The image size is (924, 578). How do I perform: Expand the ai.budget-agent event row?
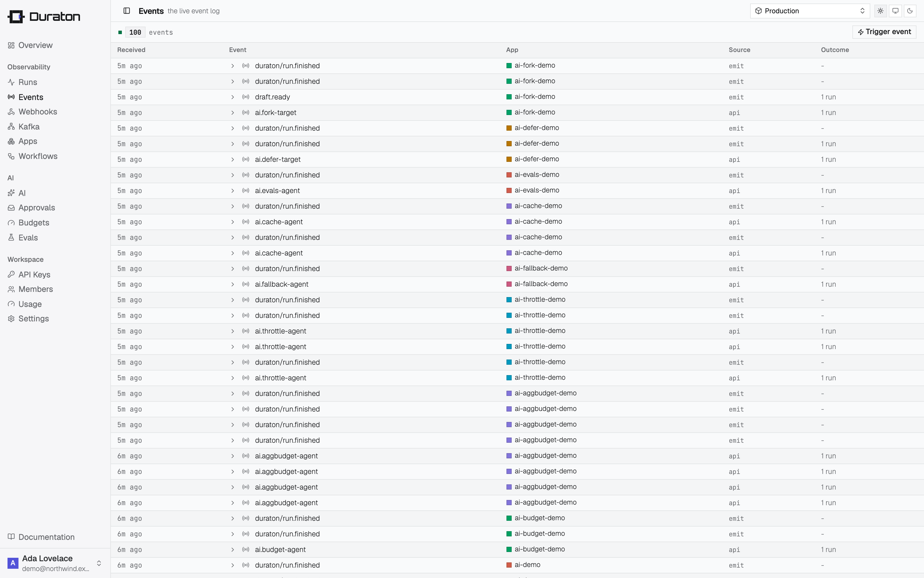click(232, 550)
